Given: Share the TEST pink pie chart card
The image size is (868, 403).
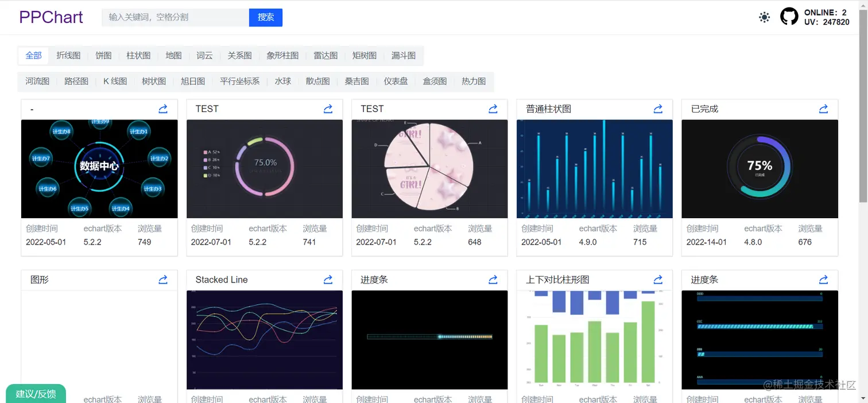Looking at the screenshot, I should coord(493,108).
